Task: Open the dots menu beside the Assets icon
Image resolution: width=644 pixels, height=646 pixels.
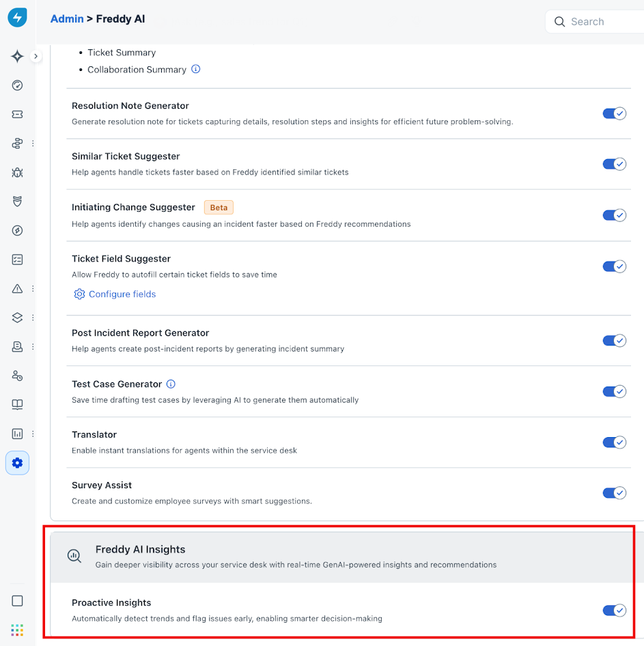Action: coord(33,318)
